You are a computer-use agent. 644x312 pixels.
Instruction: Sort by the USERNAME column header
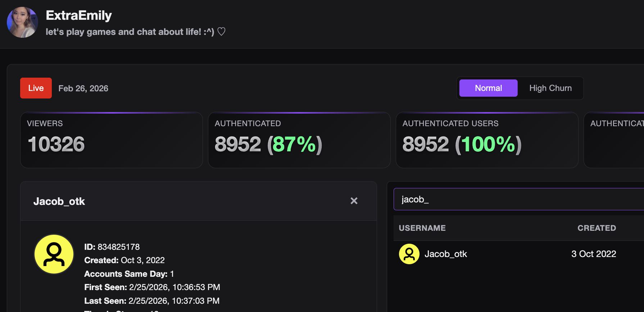[x=422, y=228]
